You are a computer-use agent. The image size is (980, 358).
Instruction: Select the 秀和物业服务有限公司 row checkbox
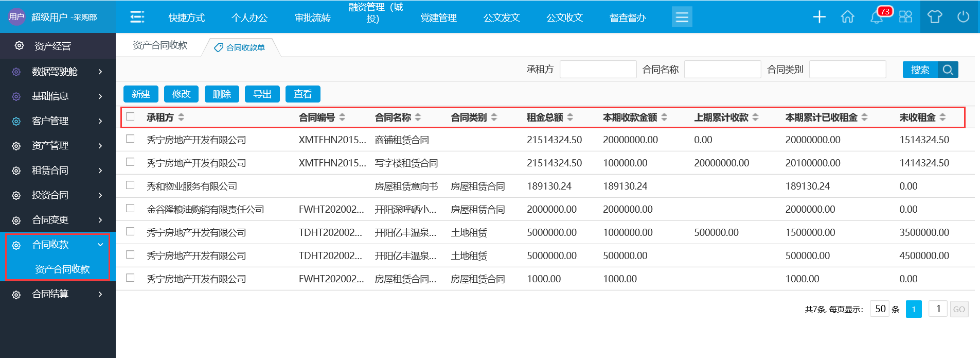pyautogui.click(x=131, y=185)
